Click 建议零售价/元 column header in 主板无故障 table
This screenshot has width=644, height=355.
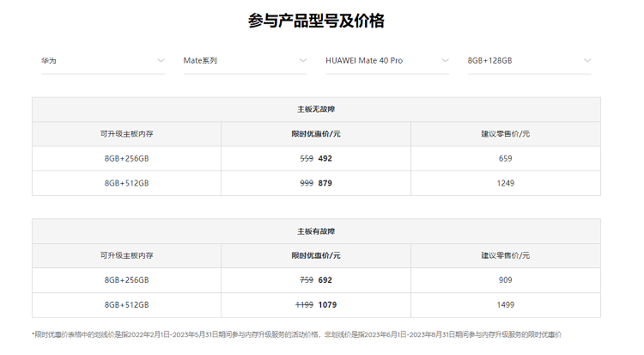tap(505, 134)
